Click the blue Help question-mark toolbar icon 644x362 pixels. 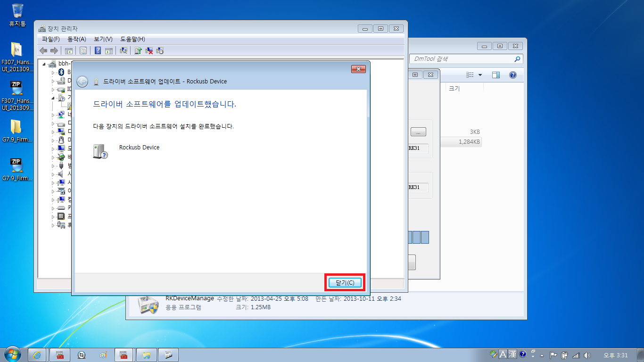pos(98,50)
